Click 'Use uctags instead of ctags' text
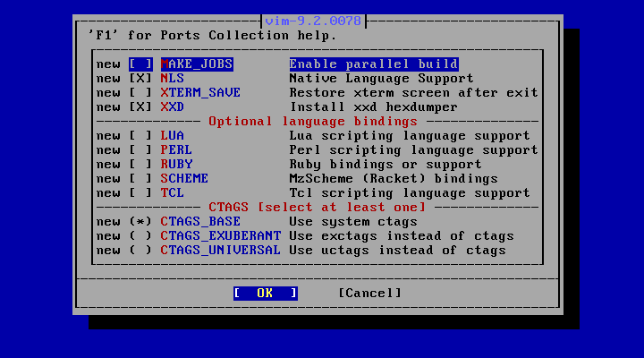The height and width of the screenshot is (358, 644). (397, 251)
